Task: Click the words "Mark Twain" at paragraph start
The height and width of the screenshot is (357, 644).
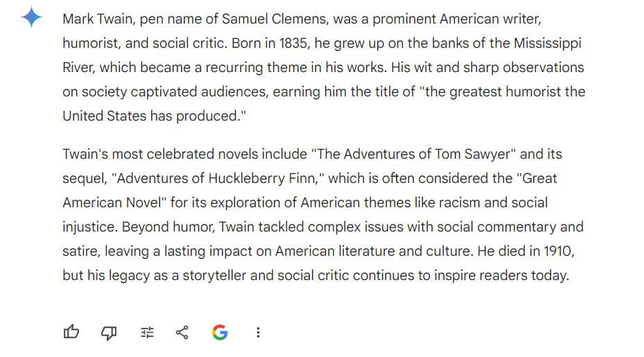Action: point(97,19)
